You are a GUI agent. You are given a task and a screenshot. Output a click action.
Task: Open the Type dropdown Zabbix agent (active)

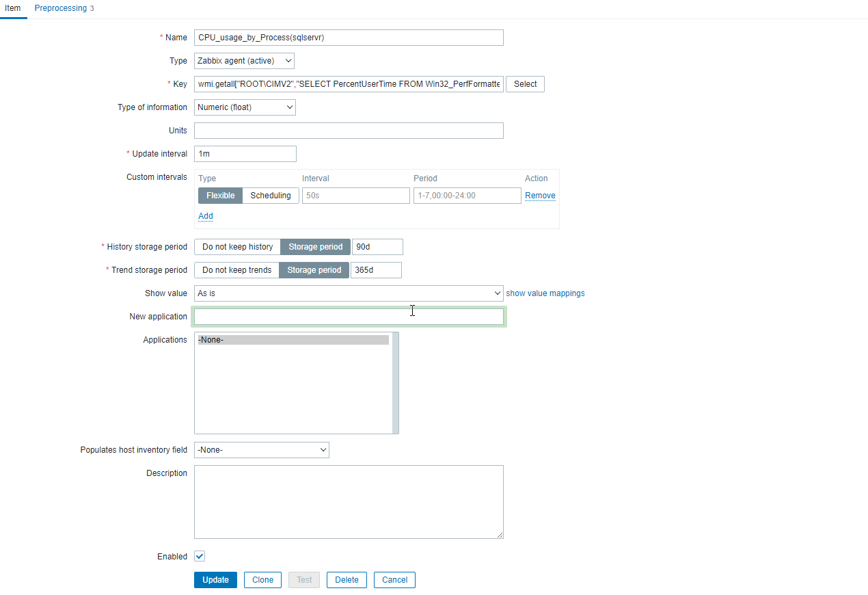point(244,61)
